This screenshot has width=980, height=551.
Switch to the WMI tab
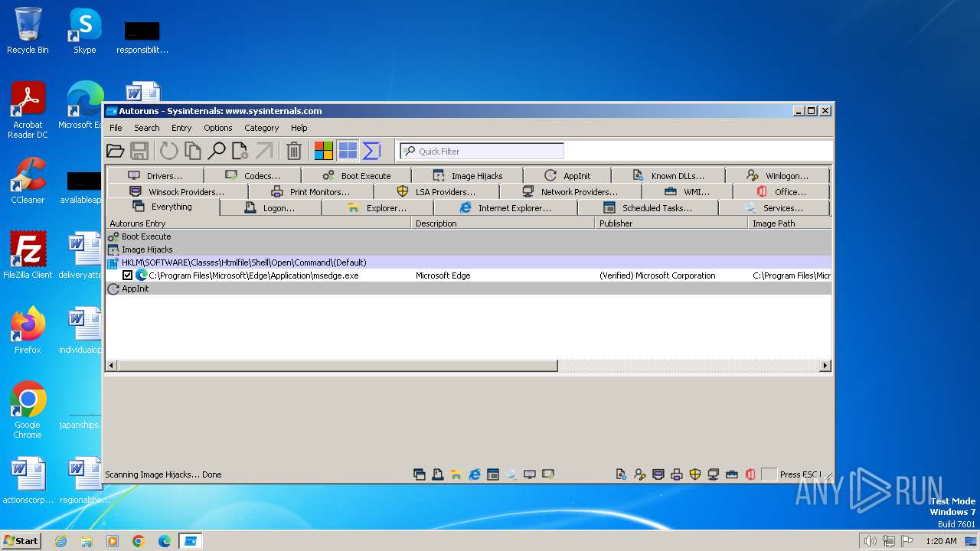pos(688,191)
